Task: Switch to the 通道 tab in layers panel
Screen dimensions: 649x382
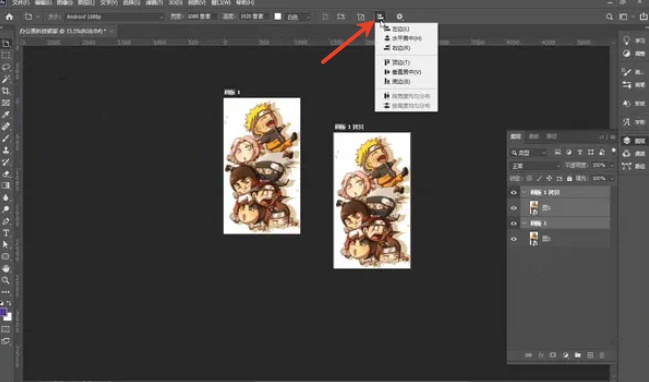Action: click(x=534, y=136)
